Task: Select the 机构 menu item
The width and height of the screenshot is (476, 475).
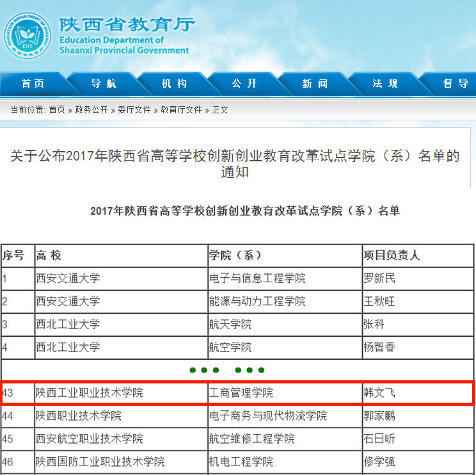Action: point(174,84)
